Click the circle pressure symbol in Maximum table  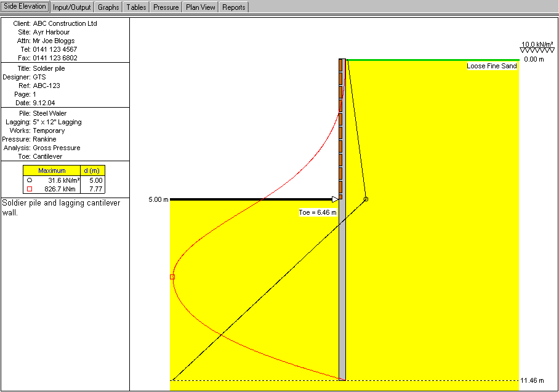29,180
